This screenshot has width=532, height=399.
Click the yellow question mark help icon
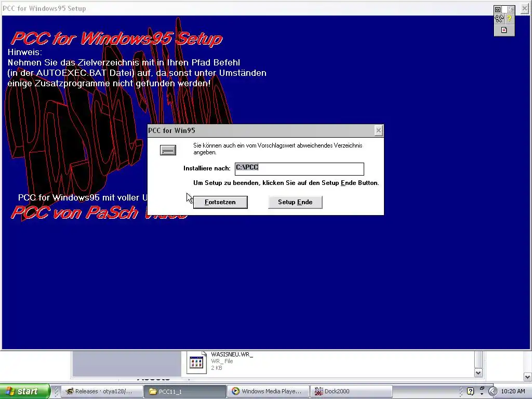tap(509, 19)
